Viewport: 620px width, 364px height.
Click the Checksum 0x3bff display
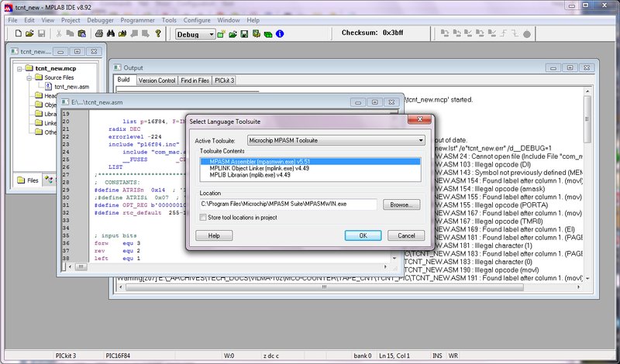(x=372, y=33)
